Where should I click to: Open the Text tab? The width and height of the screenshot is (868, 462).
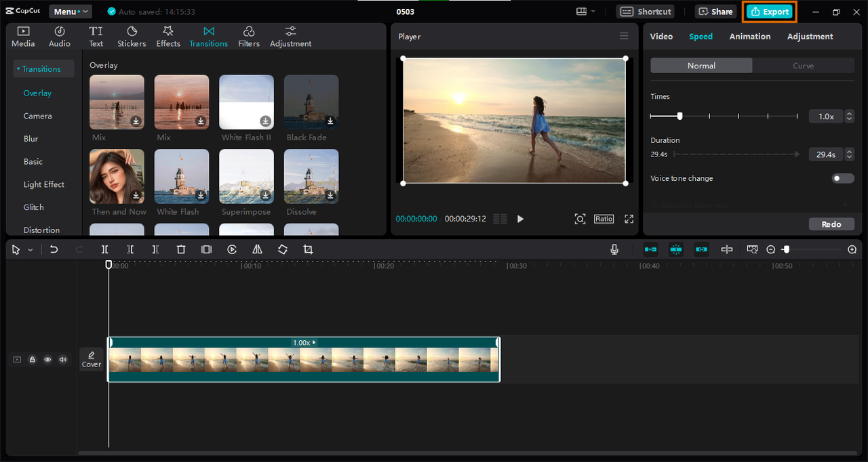tap(96, 37)
